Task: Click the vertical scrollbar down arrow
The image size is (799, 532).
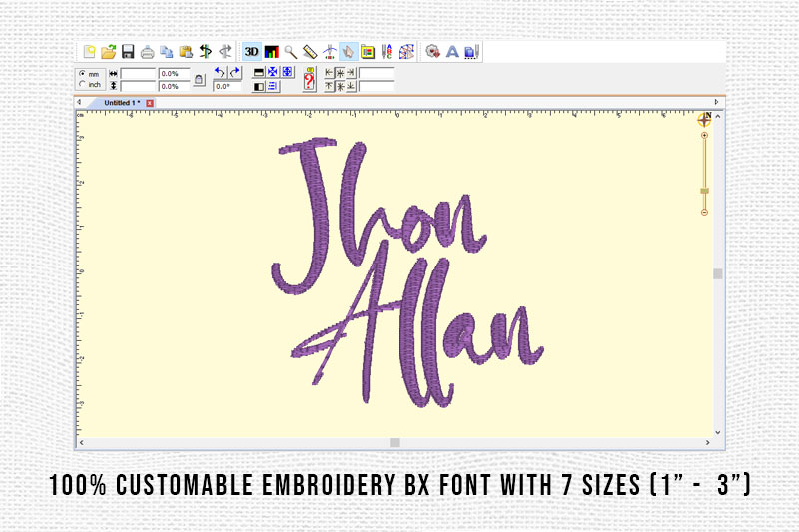Action: pos(718,433)
